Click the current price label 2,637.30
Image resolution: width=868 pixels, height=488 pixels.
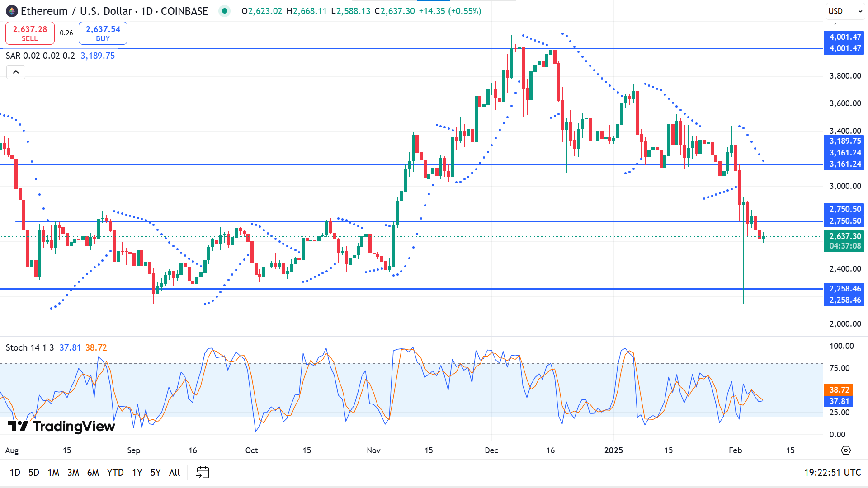[844, 236]
